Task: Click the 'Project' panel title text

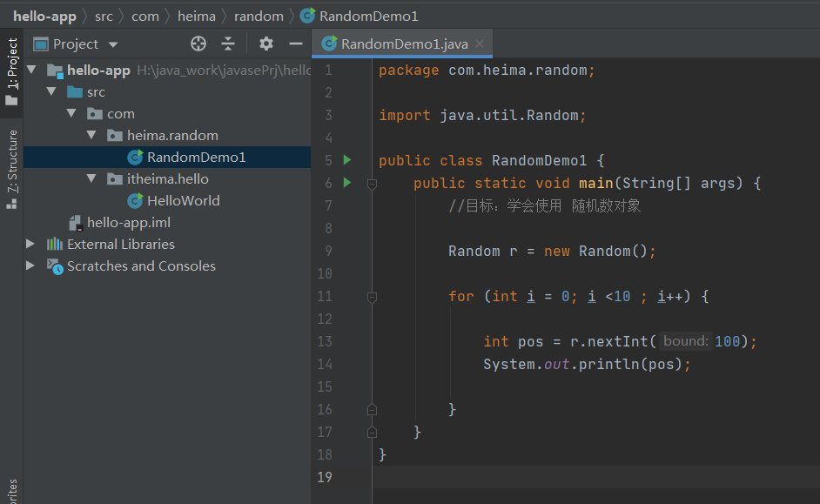Action: coord(76,44)
